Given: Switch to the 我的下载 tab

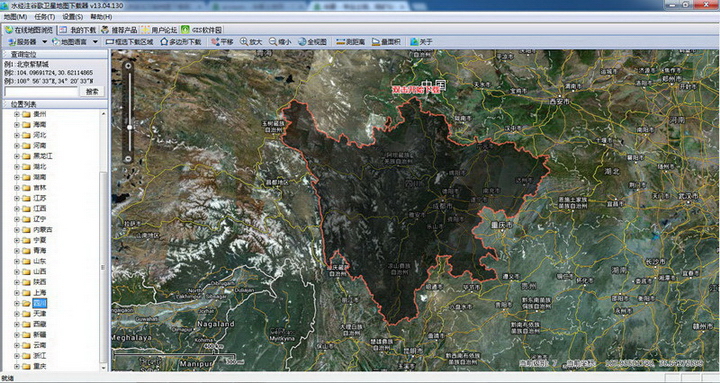Looking at the screenshot, I should (x=79, y=30).
